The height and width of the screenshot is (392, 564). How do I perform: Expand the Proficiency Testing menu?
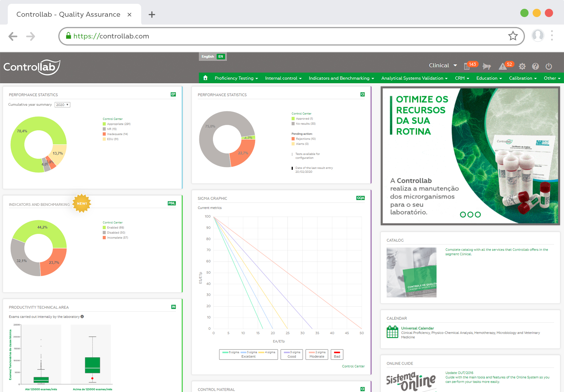(x=236, y=78)
